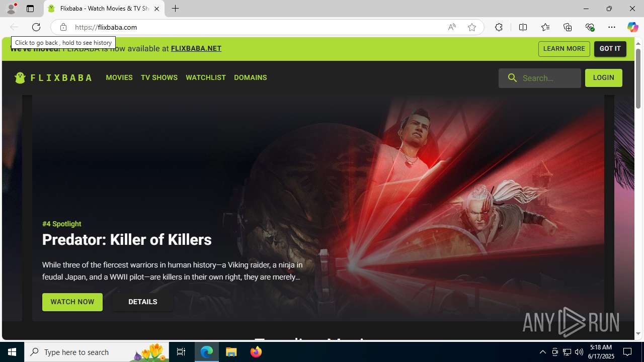The image size is (644, 362).
Task: Open DETAILS for Predator: Killer of Killers
Action: (x=143, y=302)
